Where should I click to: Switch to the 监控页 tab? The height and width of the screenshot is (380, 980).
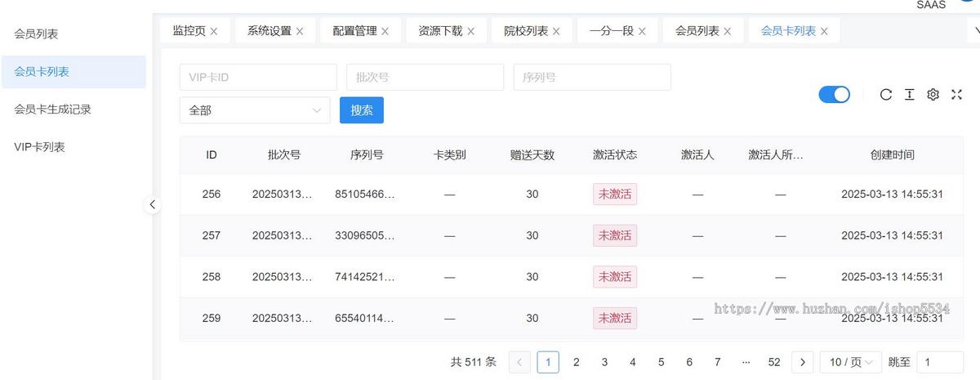coord(189,31)
